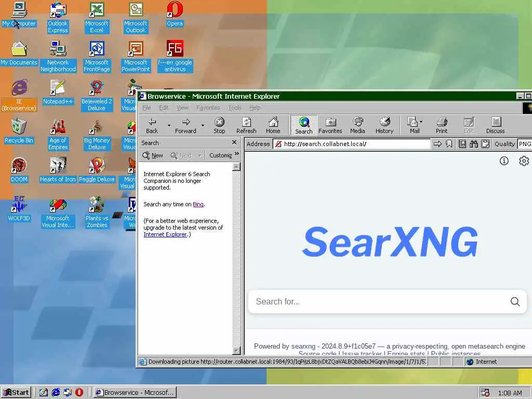
Task: Click the bookmark ribbon icon by address bar
Action: click(x=449, y=144)
